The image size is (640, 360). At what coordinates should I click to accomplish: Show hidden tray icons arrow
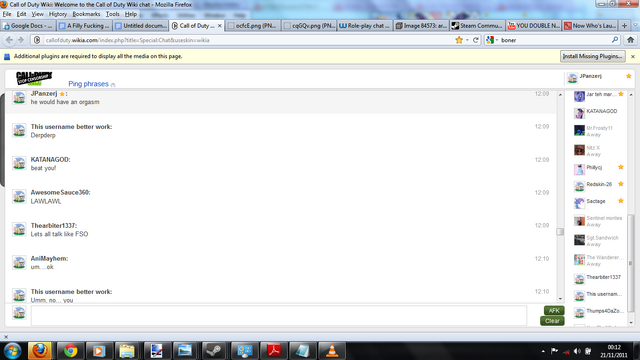543,351
